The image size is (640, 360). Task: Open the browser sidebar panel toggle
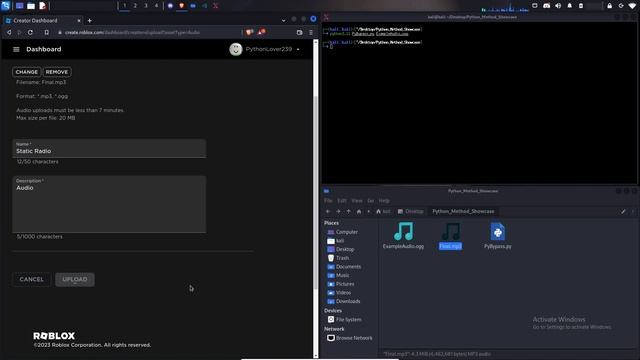click(x=300, y=32)
